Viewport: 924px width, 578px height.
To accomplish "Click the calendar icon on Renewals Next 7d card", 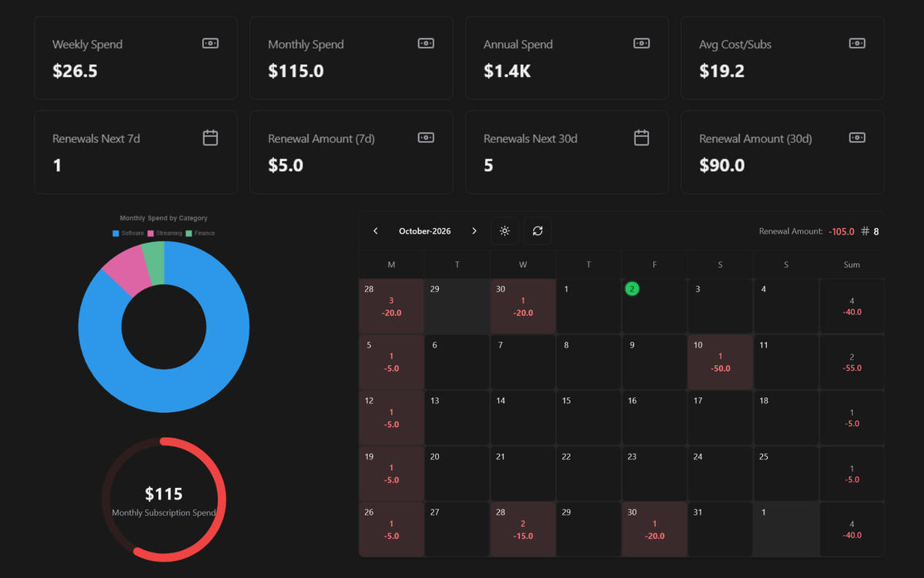I will 210,138.
